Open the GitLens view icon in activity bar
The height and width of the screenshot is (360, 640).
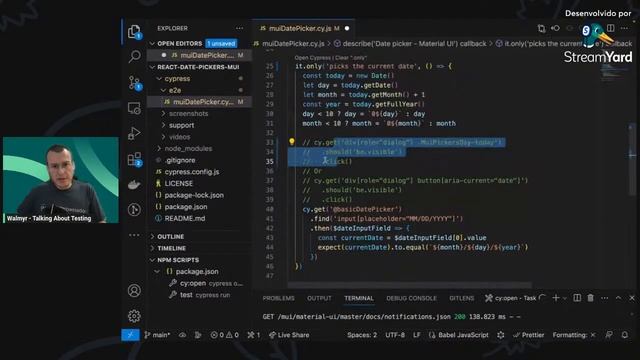134,210
